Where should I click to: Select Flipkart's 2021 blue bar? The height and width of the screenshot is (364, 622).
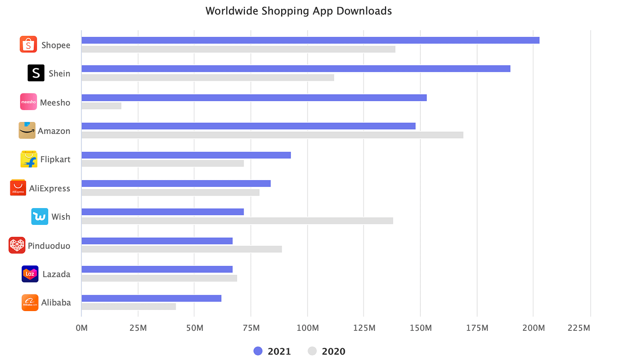coord(186,155)
